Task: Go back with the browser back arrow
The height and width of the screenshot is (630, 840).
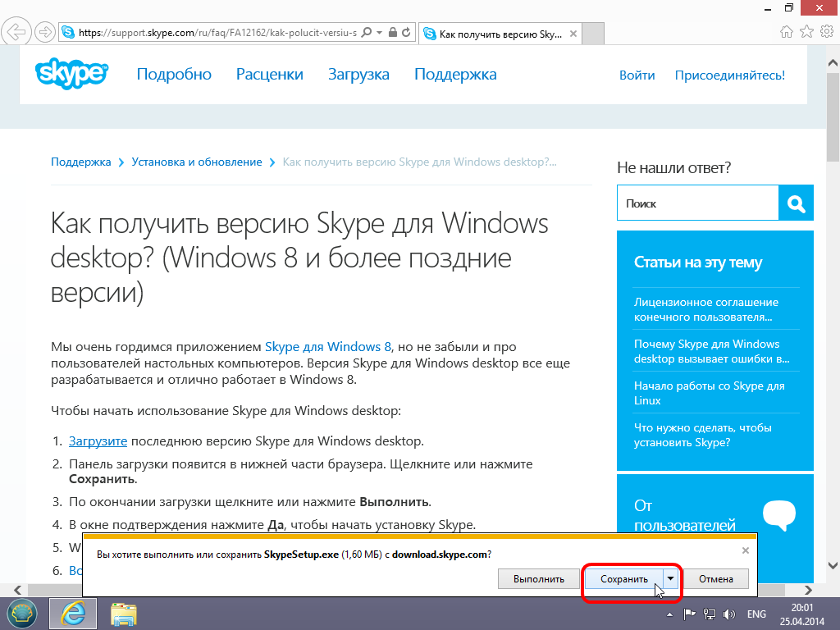Action: click(16, 32)
